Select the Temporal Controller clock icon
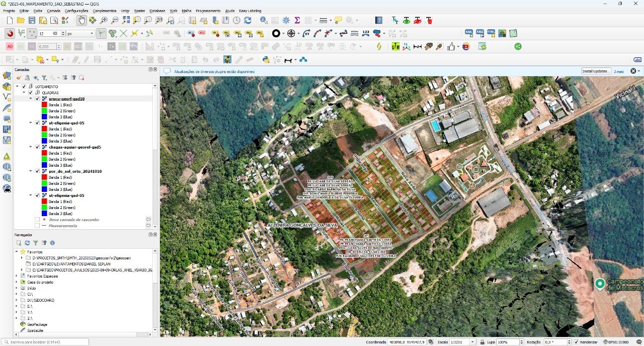The image size is (644, 346). click(236, 20)
